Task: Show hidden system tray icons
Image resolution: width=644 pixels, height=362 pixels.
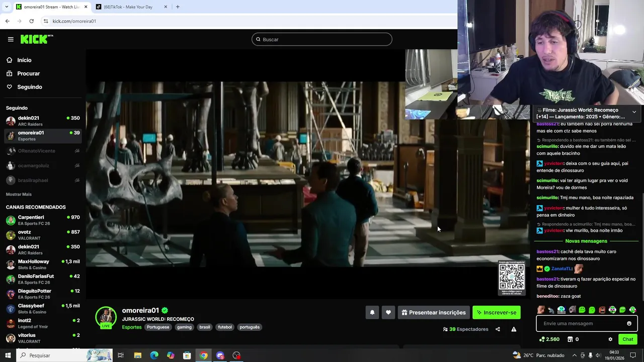Action: coord(574,355)
